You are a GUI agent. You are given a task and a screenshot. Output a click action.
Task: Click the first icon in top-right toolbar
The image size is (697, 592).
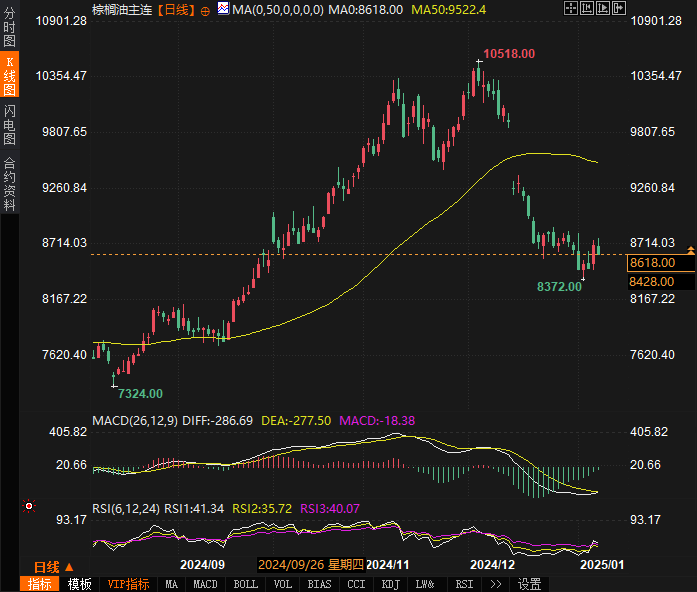(569, 8)
